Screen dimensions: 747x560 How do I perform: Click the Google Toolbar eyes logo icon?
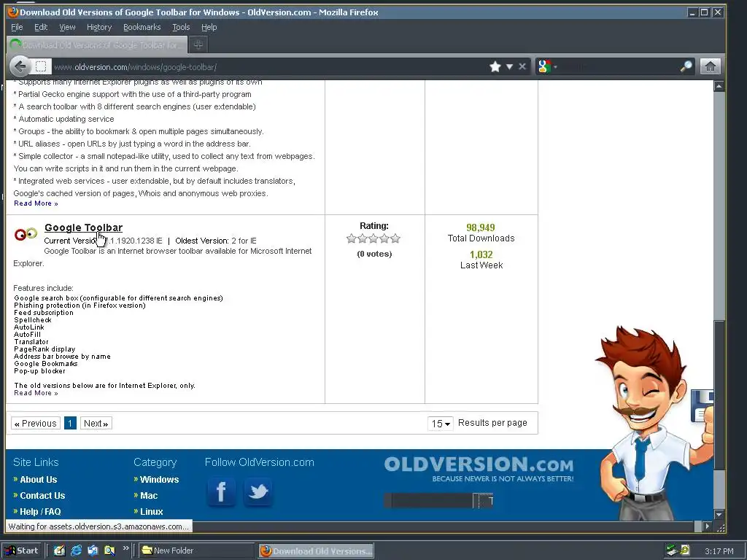(26, 234)
